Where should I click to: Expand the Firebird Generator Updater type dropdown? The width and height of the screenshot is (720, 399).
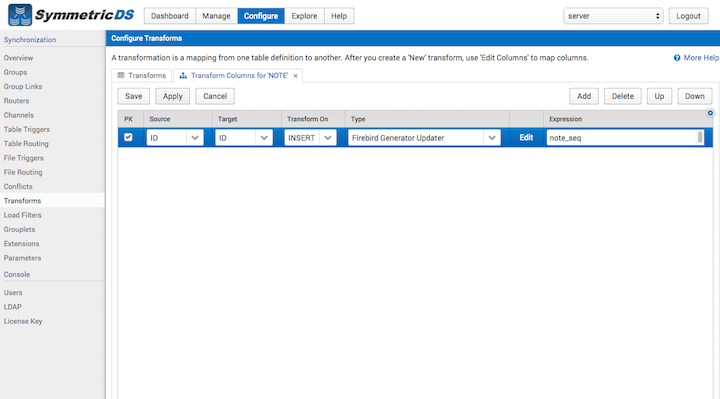tap(492, 138)
